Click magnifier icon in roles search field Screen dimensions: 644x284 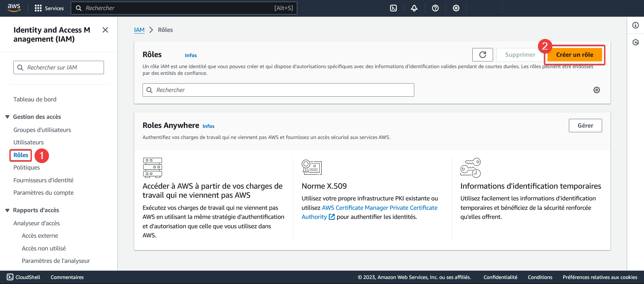150,90
